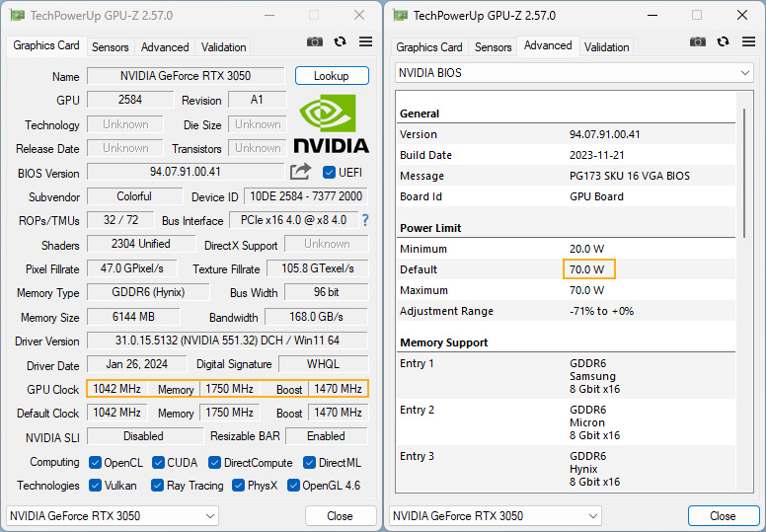Image resolution: width=766 pixels, height=532 pixels.
Task: Toggle the OpenCL checkbox
Action: (x=96, y=462)
